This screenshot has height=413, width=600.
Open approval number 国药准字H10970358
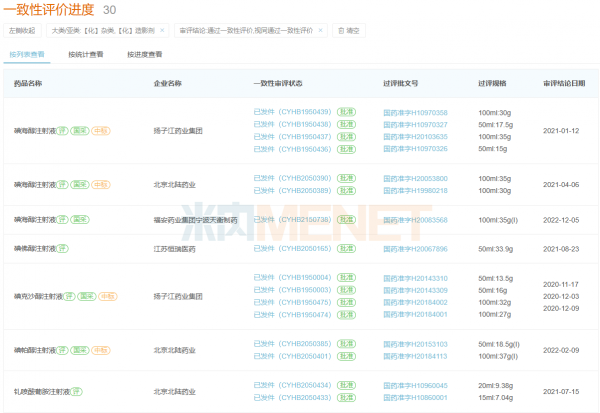[x=415, y=113]
